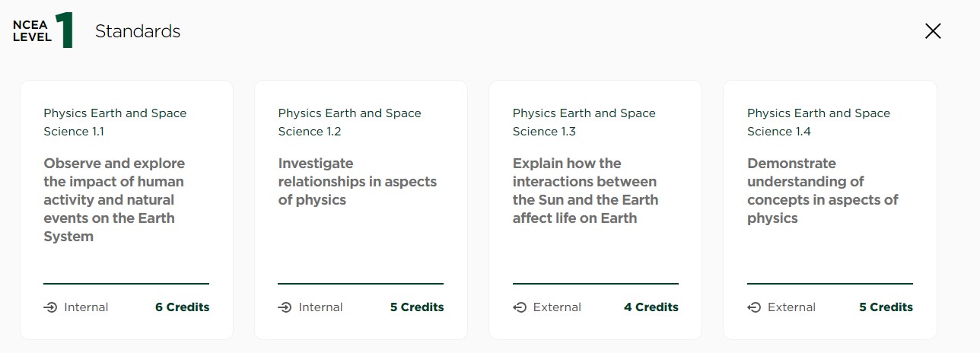Click Internal arrow icon on Science 1.2 card
The image size is (980, 353).
(285, 308)
